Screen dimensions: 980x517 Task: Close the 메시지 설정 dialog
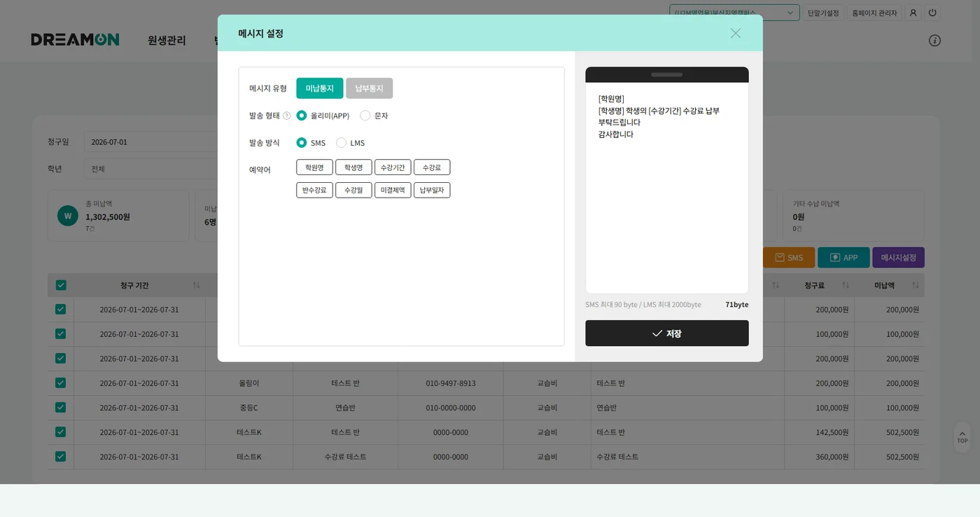(735, 33)
